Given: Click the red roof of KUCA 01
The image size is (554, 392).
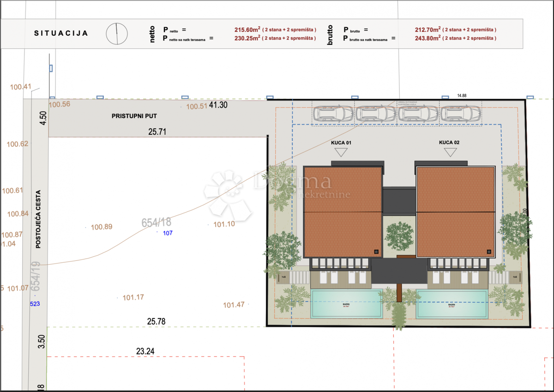Looking at the screenshot, I should point(343,211).
